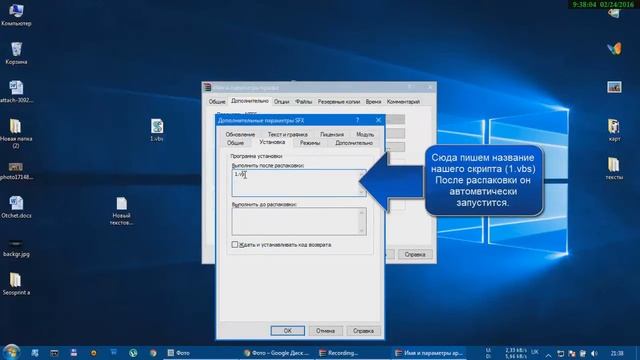Click the green circular taskbar icon

pos(133,353)
